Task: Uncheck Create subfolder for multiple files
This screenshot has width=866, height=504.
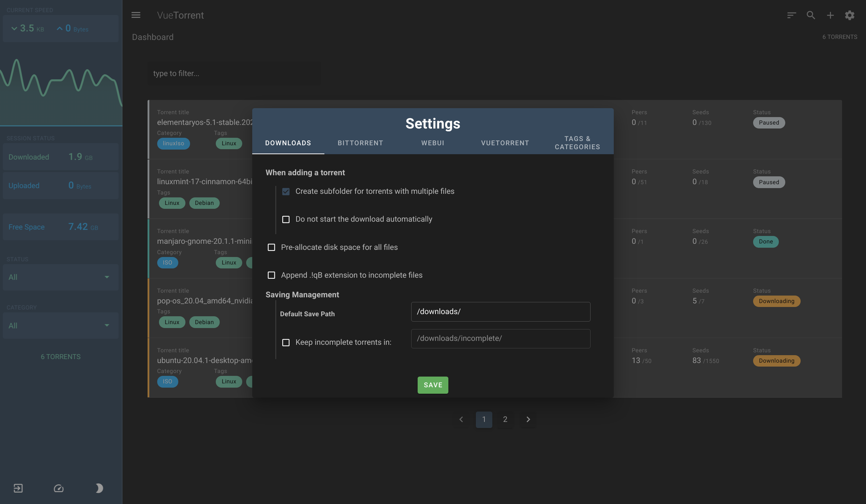Action: pos(286,191)
